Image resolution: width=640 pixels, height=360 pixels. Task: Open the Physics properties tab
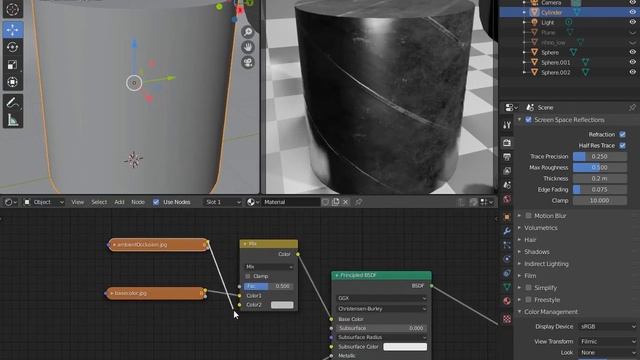tap(507, 259)
